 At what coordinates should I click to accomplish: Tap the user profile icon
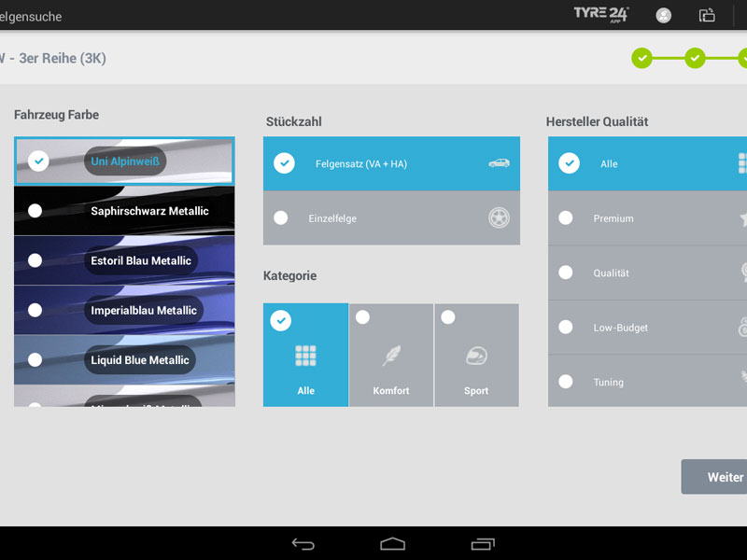[x=664, y=15]
